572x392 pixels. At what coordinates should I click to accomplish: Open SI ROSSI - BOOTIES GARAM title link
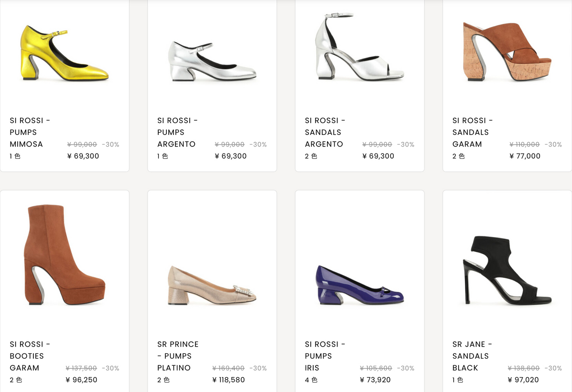(30, 356)
